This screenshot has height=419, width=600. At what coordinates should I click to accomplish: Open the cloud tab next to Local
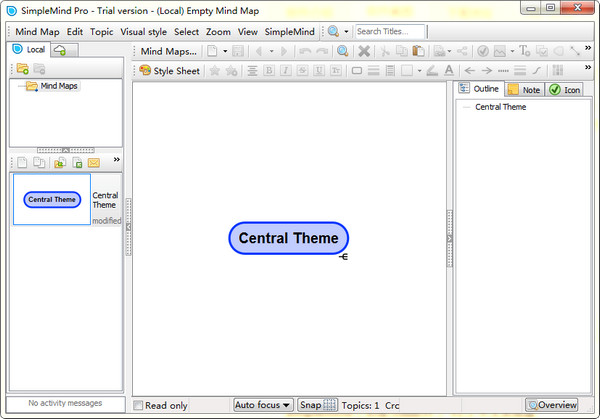(x=60, y=49)
